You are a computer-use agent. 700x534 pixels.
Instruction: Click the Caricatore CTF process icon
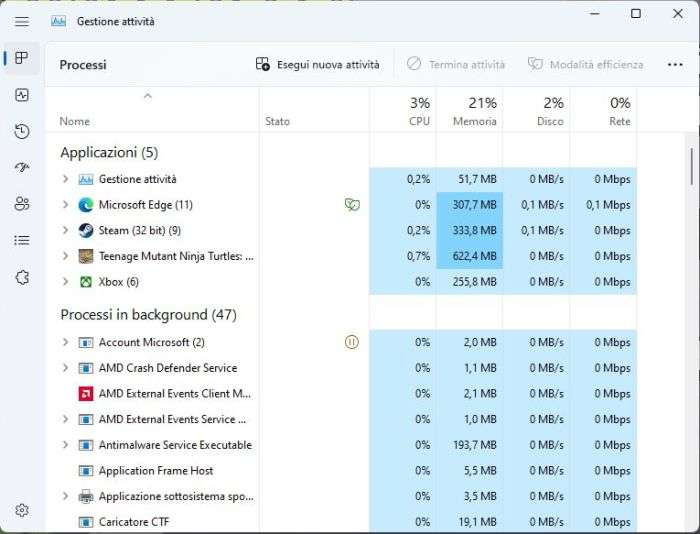coord(86,522)
